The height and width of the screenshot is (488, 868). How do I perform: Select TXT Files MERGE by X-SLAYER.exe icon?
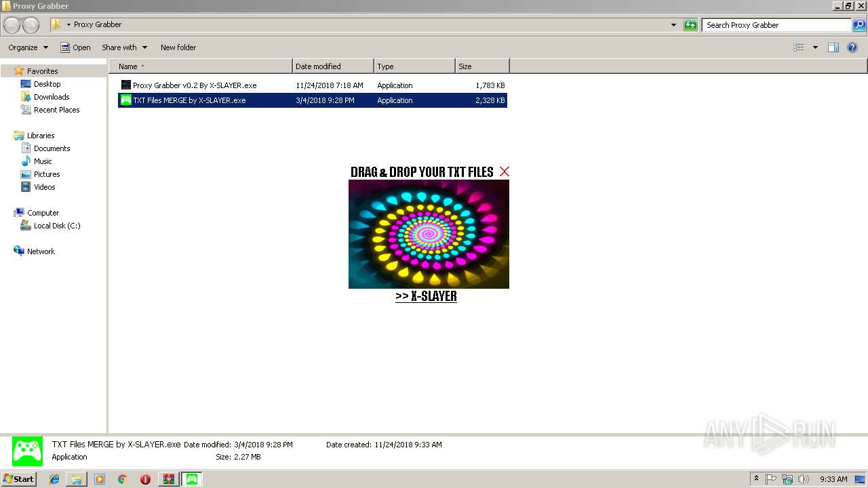pyautogui.click(x=125, y=100)
